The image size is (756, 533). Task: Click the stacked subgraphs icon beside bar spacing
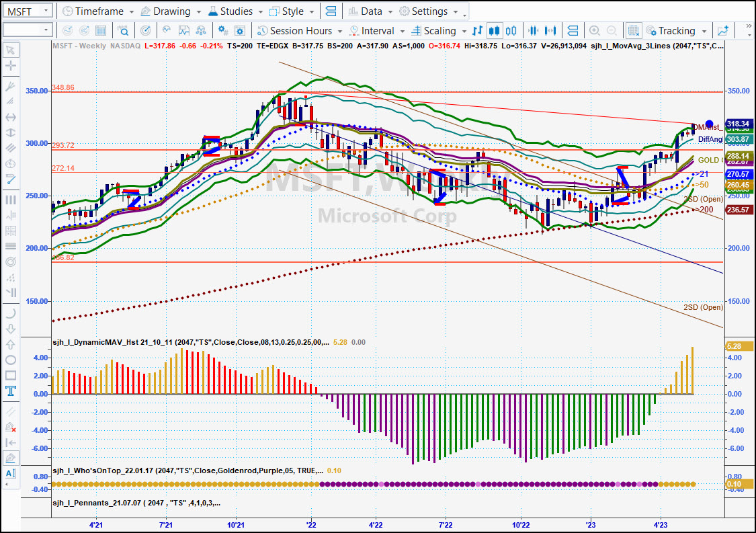click(x=573, y=31)
